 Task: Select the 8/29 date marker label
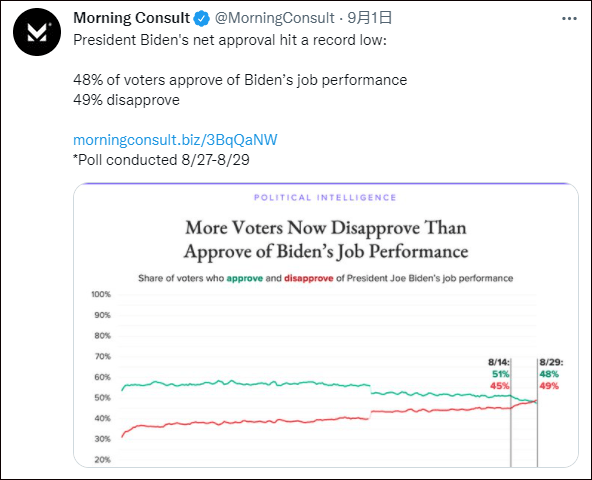tap(551, 363)
